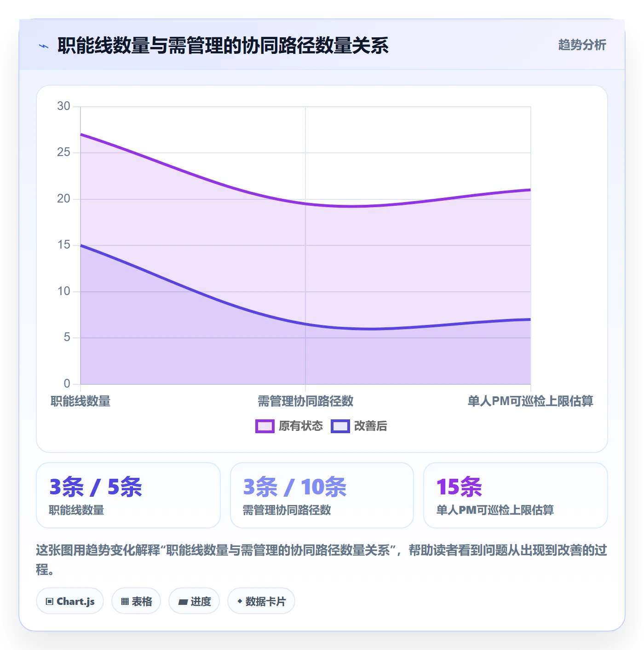The width and height of the screenshot is (644, 650).
Task: Click the x-axis label 需管理协同路径数
Action: (x=305, y=401)
